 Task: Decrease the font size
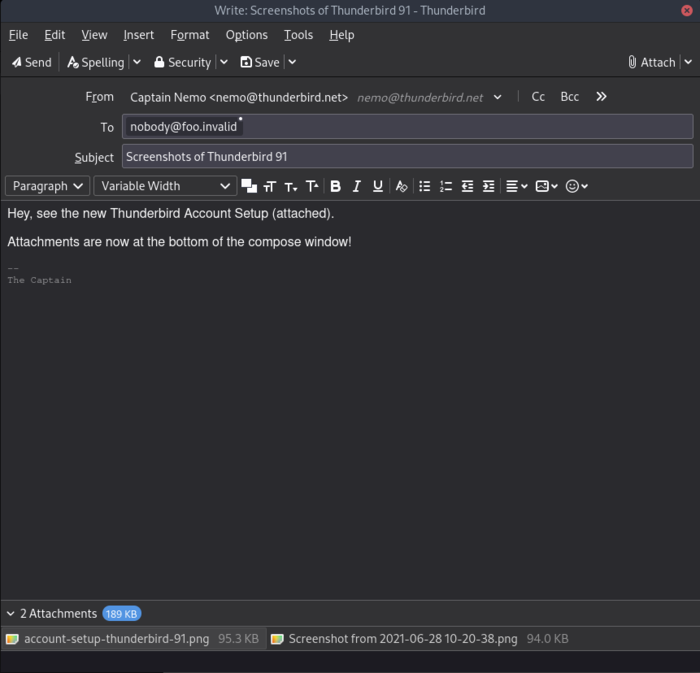point(291,186)
